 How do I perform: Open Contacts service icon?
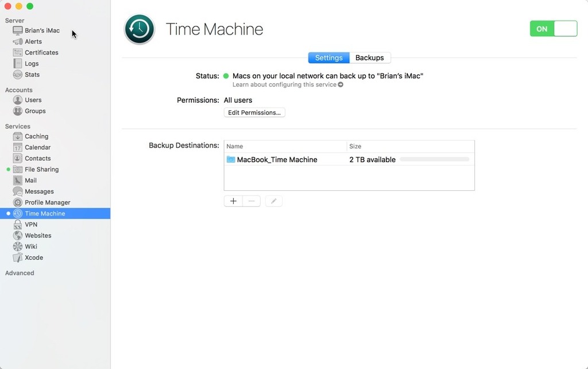pyautogui.click(x=18, y=159)
